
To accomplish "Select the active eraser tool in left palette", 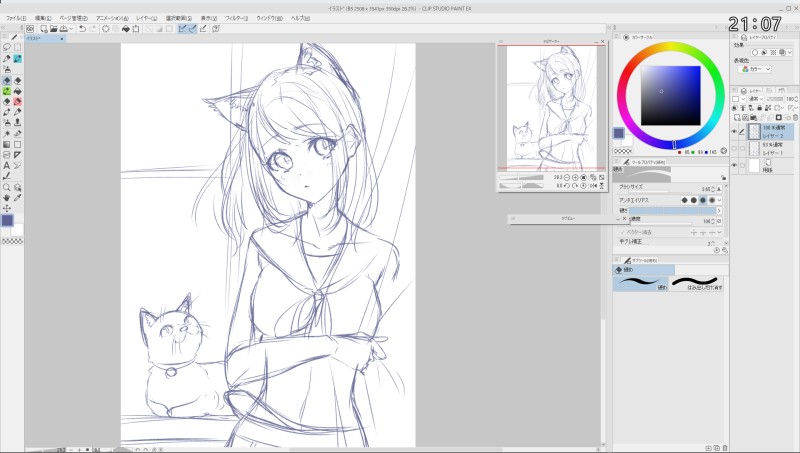I will pos(7,80).
